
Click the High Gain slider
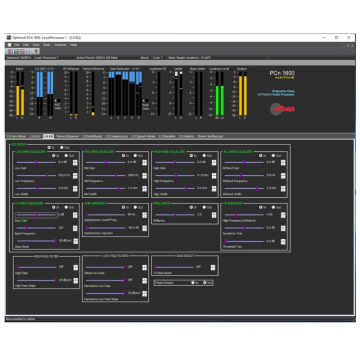click(x=175, y=162)
